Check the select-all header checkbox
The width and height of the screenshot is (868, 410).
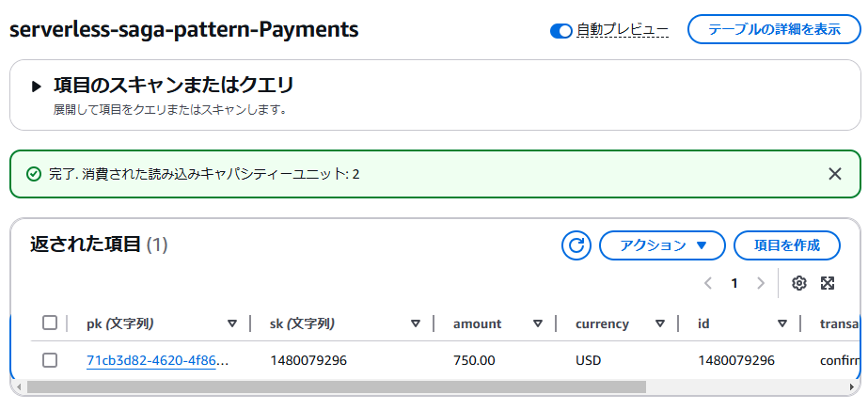coord(50,323)
